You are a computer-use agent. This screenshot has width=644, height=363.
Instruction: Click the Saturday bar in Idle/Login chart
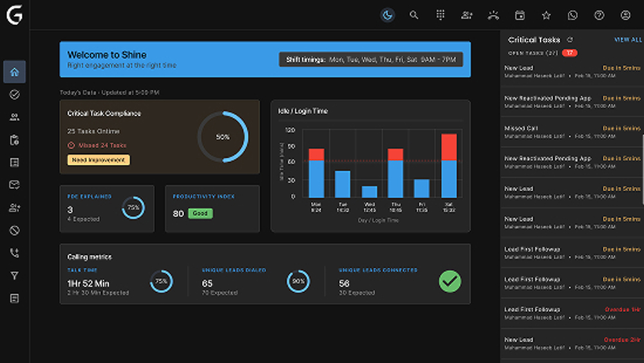449,165
